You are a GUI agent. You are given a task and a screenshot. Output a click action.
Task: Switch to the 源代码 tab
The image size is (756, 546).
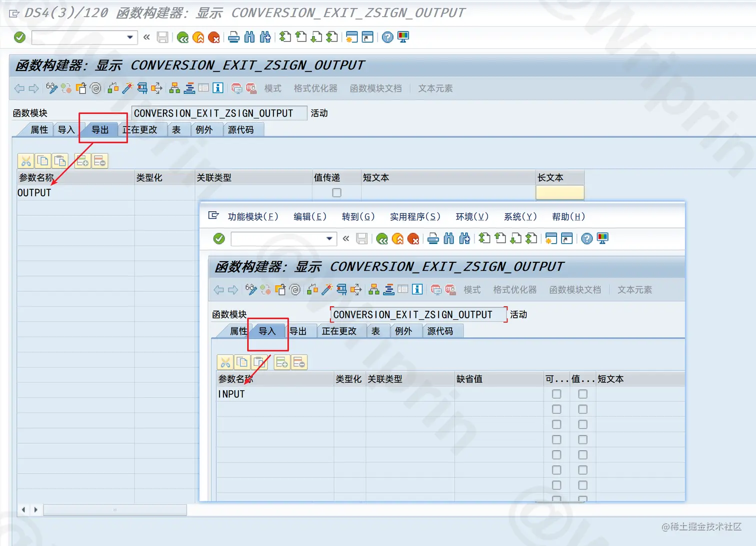pyautogui.click(x=243, y=129)
